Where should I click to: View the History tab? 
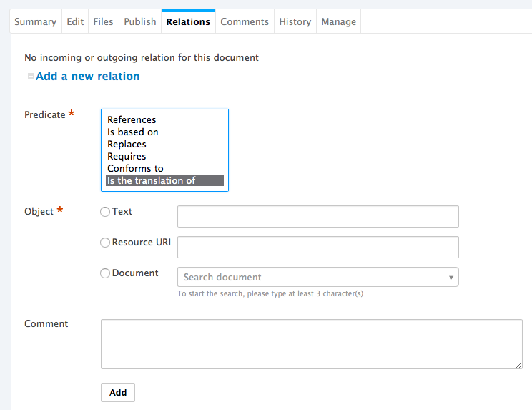pos(295,21)
